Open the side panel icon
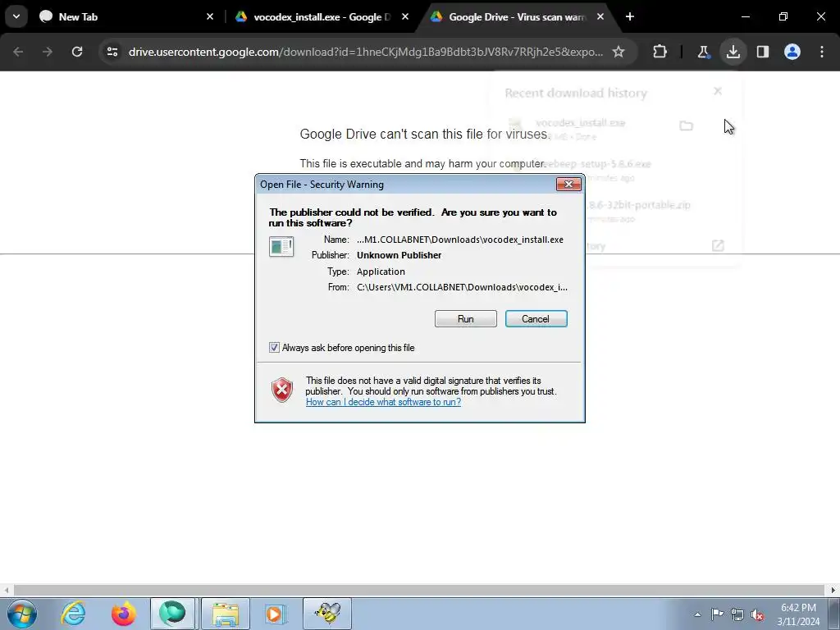 [x=763, y=52]
